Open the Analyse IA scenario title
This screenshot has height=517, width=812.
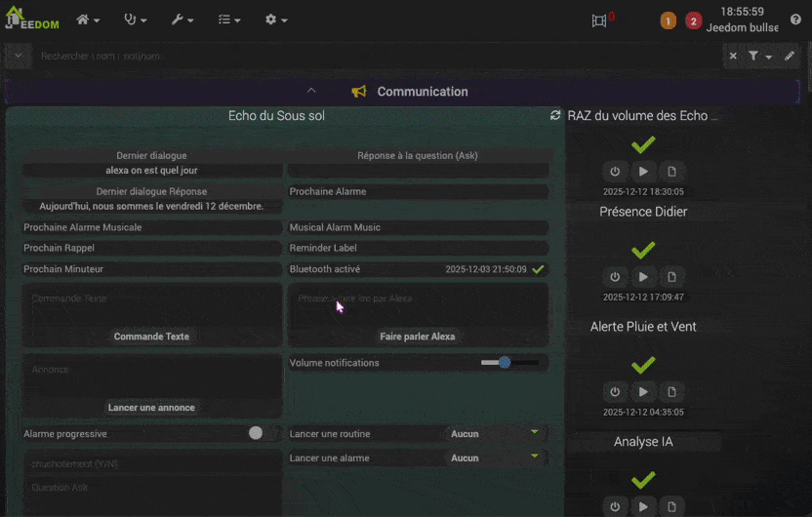click(x=643, y=442)
